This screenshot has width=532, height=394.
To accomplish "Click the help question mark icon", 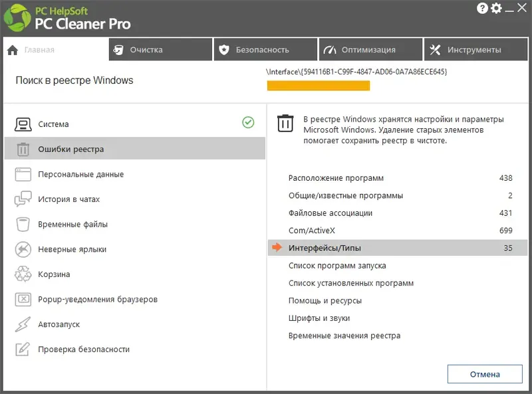I will pyautogui.click(x=480, y=9).
